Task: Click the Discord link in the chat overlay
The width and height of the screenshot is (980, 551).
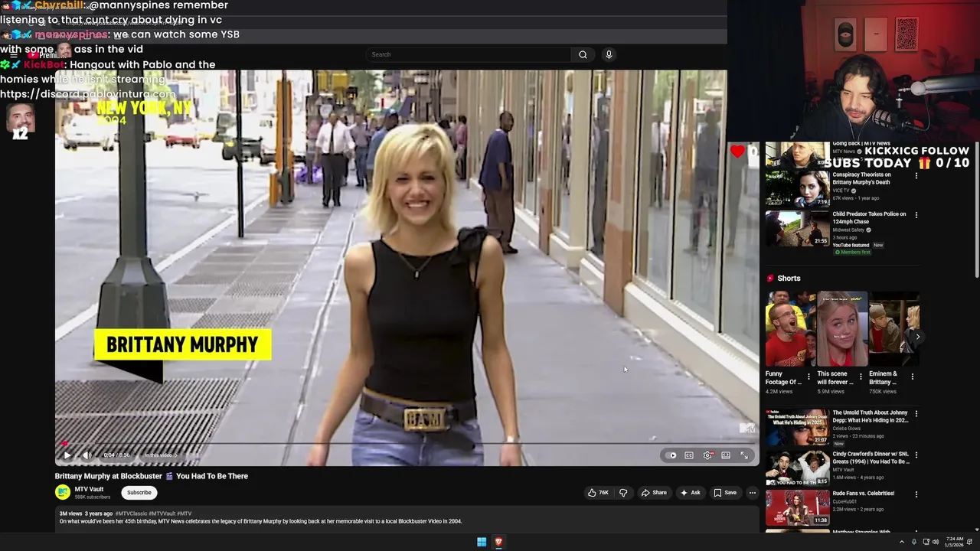Action: point(88,94)
